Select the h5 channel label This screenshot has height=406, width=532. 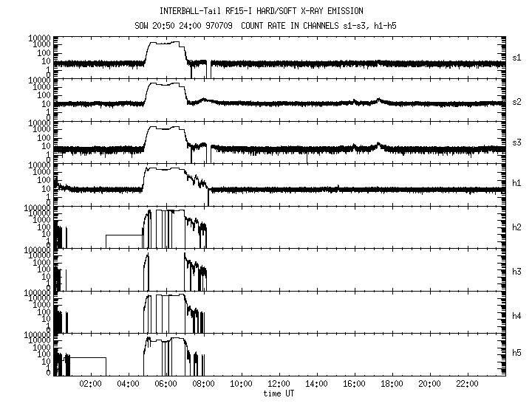click(x=516, y=354)
